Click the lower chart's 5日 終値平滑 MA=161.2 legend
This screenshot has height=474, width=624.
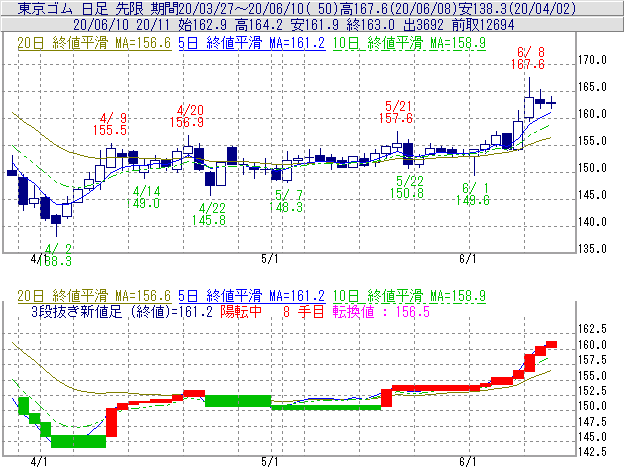coord(252,296)
